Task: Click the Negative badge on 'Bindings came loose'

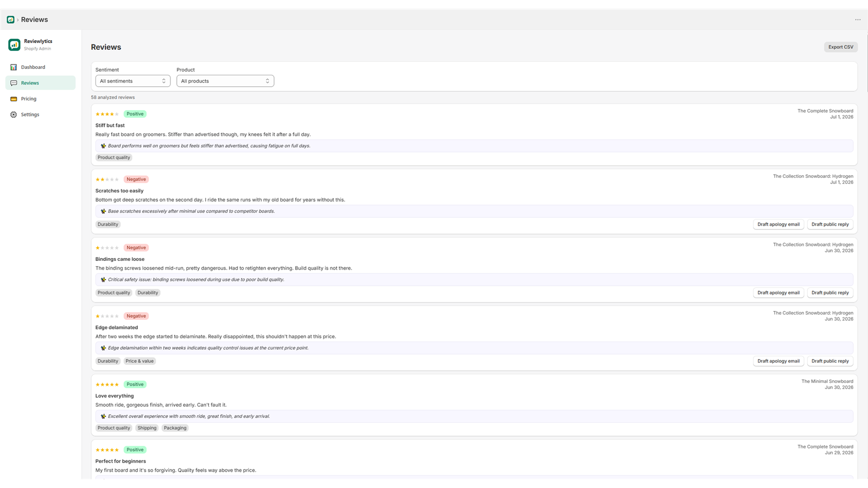Action: [x=136, y=248]
